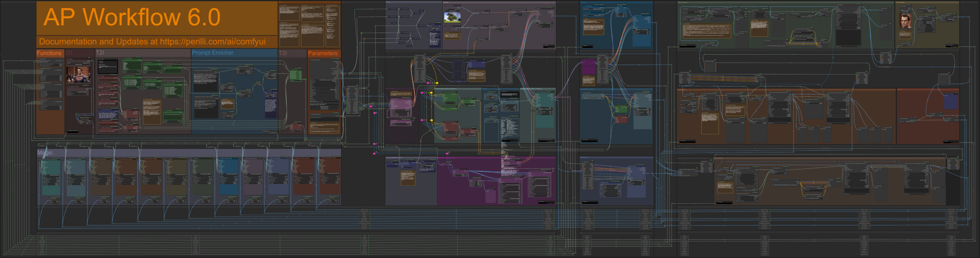This screenshot has height=258, width=980.
Task: Select the Prompt Enricher group header
Action: tap(212, 53)
